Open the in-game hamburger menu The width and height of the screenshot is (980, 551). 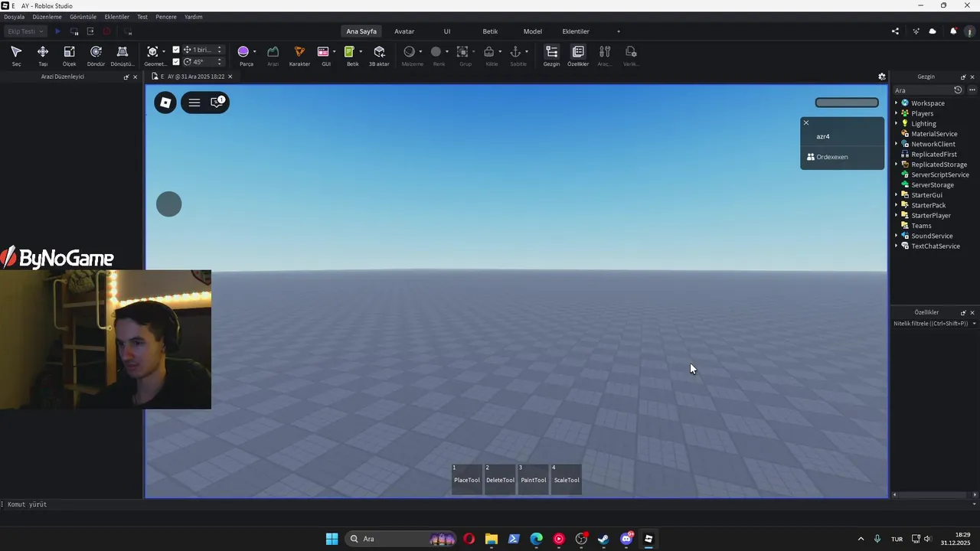point(194,103)
